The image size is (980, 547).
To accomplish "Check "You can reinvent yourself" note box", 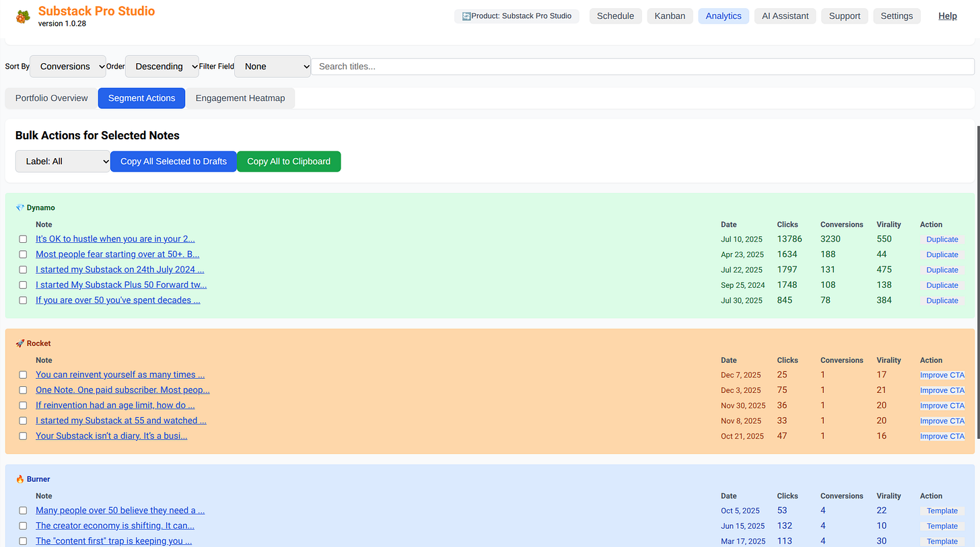I will [23, 375].
